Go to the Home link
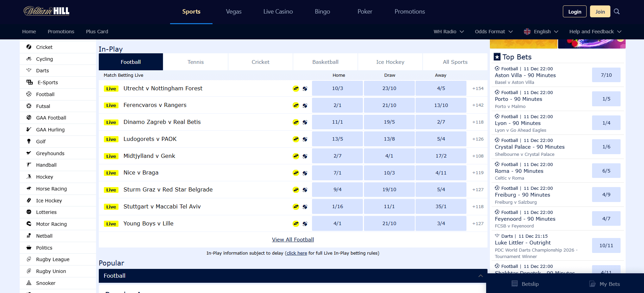The height and width of the screenshot is (293, 644). tap(29, 32)
